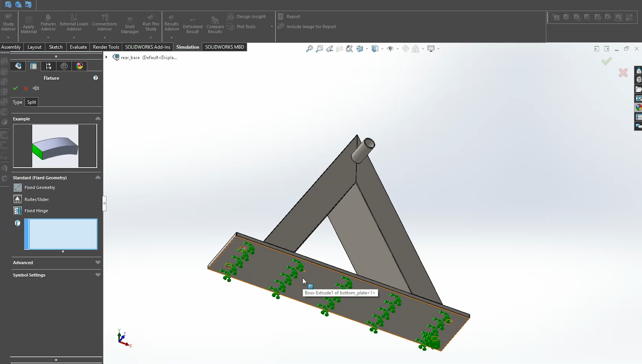642x364 pixels.
Task: Click the Study Advisor button
Action: click(8, 23)
